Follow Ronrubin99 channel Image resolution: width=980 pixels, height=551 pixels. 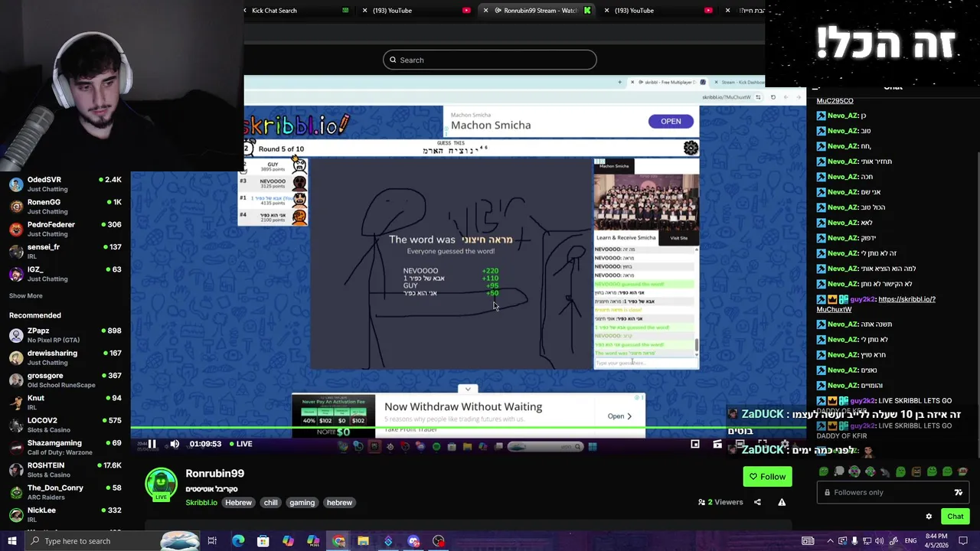pyautogui.click(x=767, y=477)
